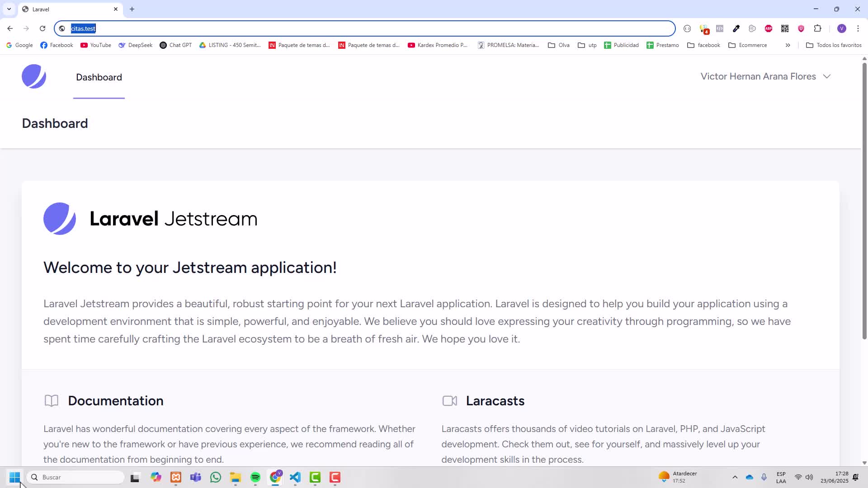Open Microsoft Teams from the taskbar
The height and width of the screenshot is (488, 868).
click(x=196, y=477)
